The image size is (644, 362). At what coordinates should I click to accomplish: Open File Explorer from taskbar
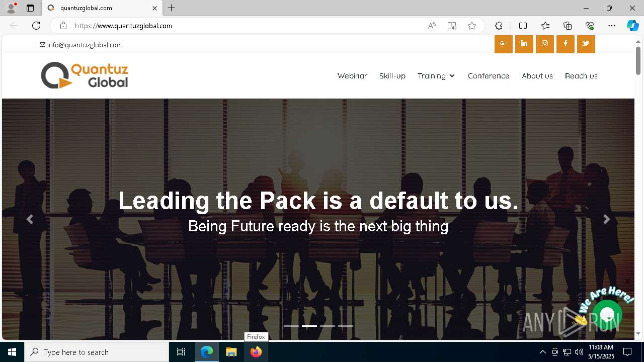pyautogui.click(x=231, y=352)
